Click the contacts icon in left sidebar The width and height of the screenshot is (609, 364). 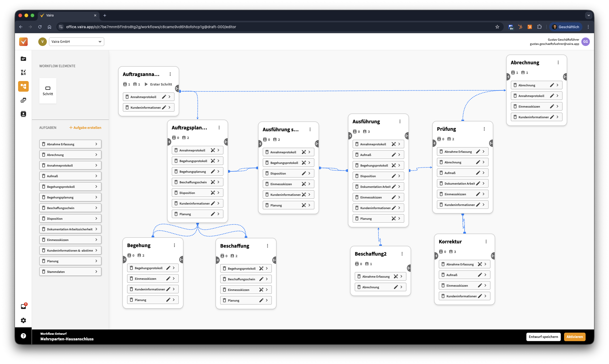pyautogui.click(x=23, y=114)
